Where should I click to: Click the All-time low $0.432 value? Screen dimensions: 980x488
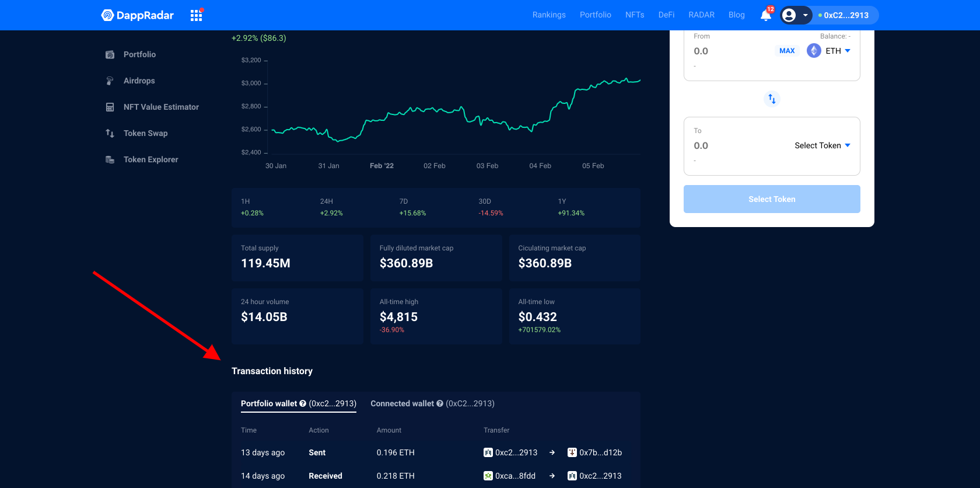537,317
